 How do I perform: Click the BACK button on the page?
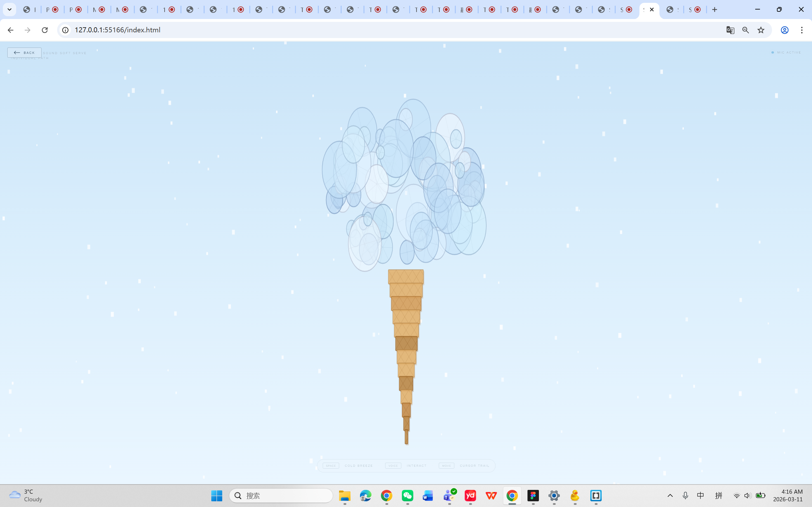[x=24, y=52]
